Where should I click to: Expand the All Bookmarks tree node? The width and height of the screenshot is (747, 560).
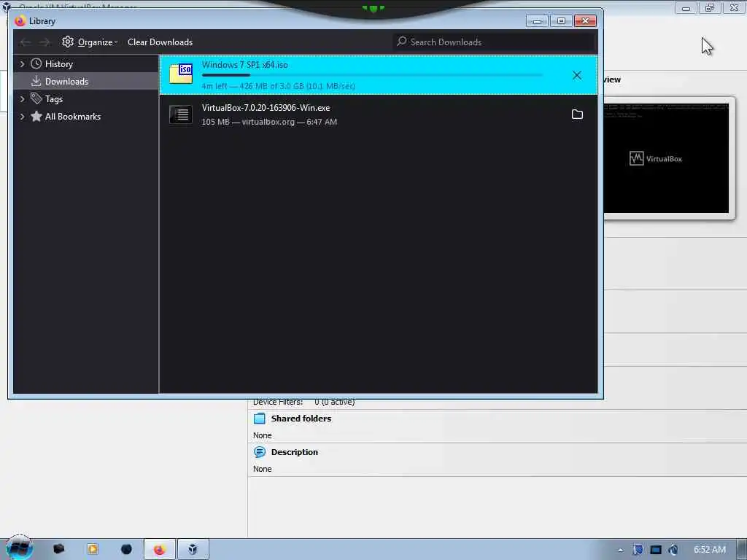[22, 117]
